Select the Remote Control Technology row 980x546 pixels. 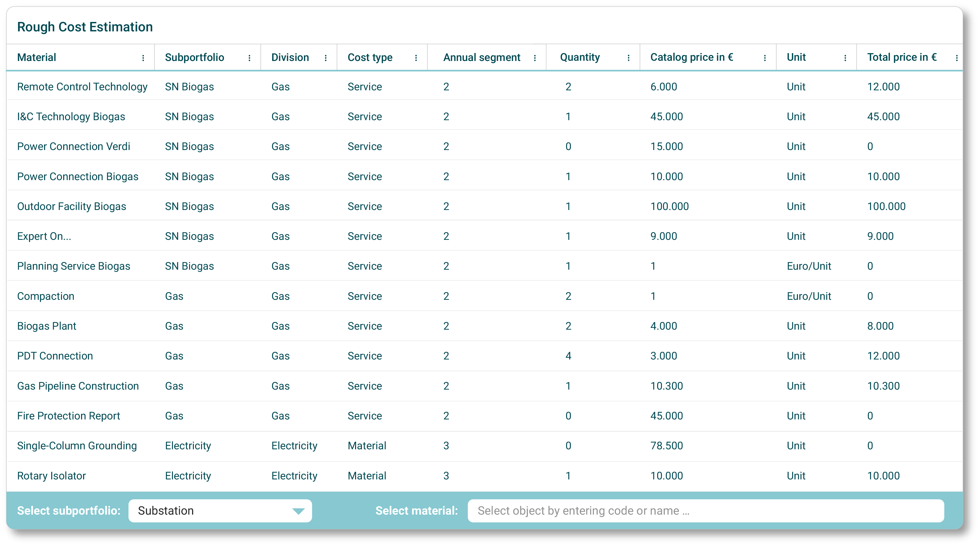pyautogui.click(x=82, y=87)
